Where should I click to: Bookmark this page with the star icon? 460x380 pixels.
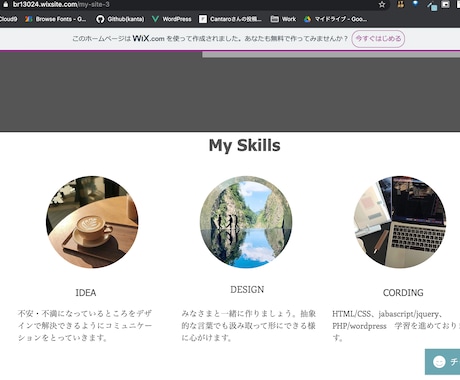click(382, 4)
